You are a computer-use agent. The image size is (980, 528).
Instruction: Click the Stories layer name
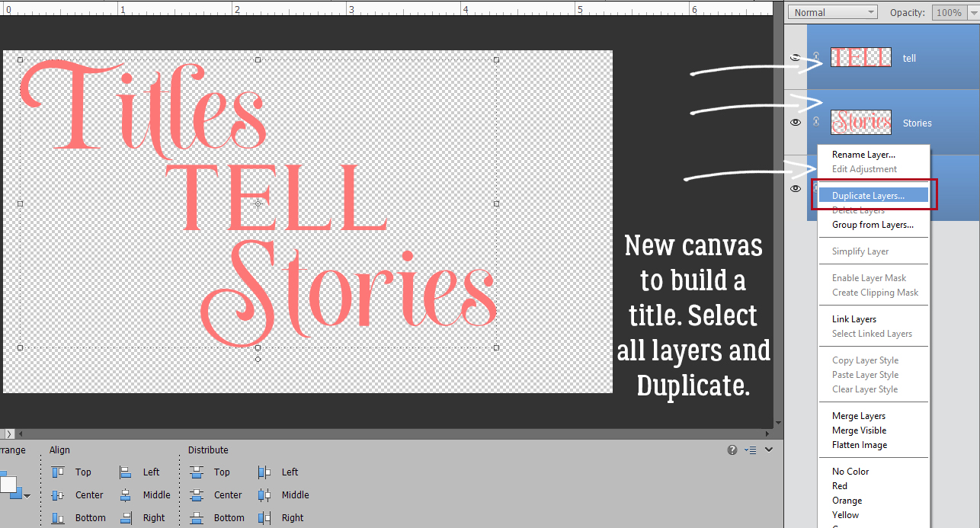(x=918, y=123)
